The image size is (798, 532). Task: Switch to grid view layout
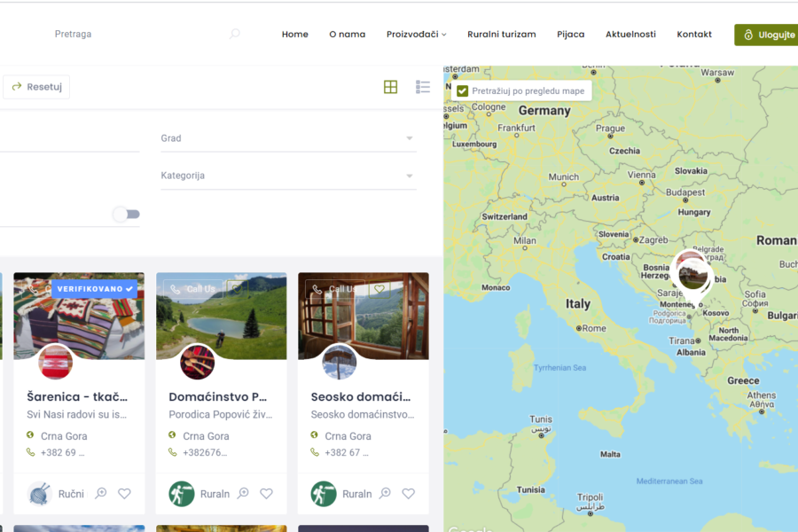(390, 87)
